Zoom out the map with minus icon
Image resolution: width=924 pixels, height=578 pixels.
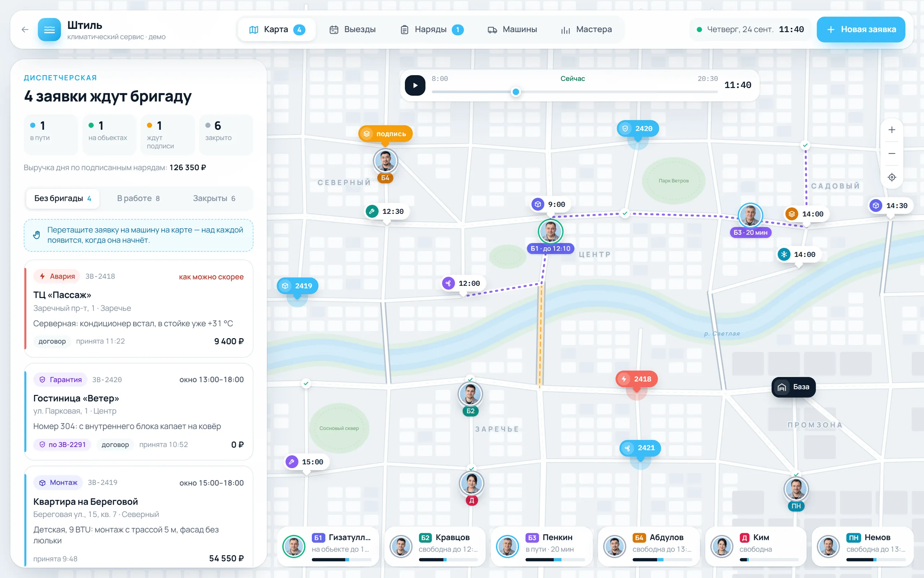click(x=892, y=154)
